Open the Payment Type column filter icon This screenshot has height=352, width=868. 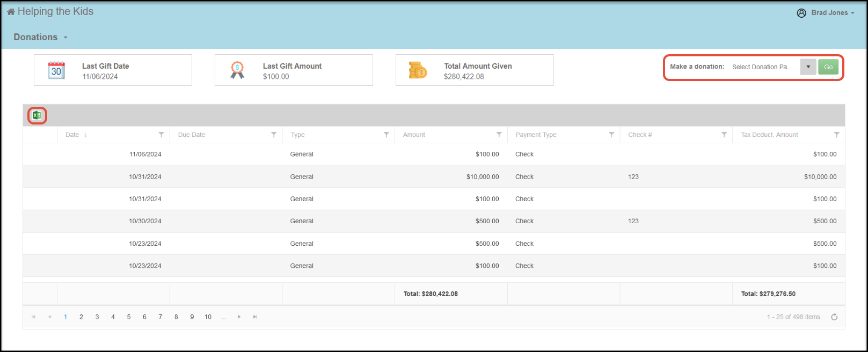coord(611,135)
